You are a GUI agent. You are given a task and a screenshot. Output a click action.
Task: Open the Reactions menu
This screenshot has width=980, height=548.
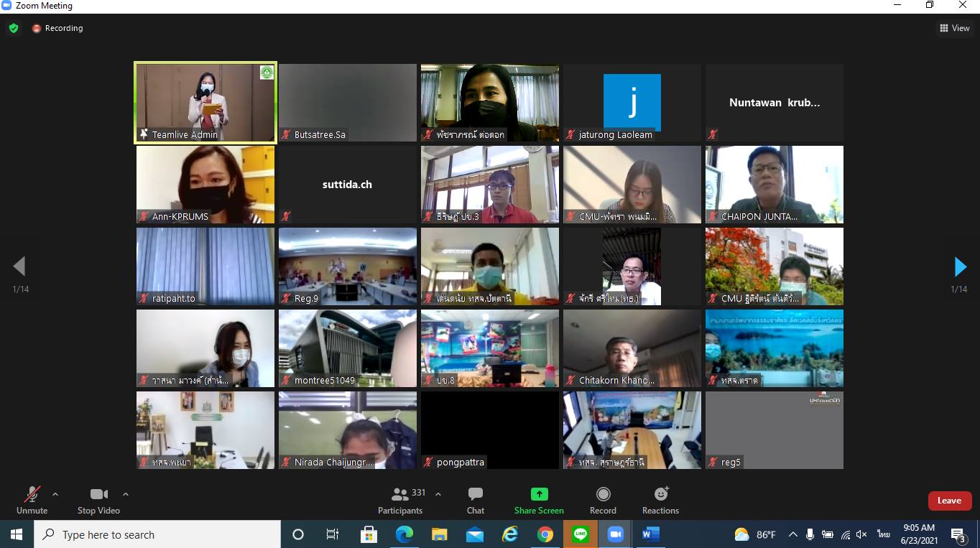[x=660, y=500]
